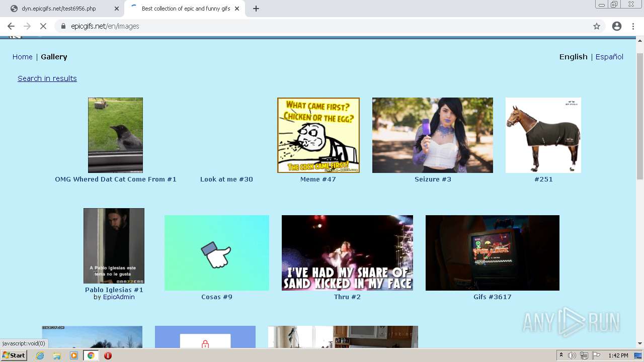This screenshot has width=644, height=362.
Task: Open the horse with blanket thumbnail
Action: point(543,135)
